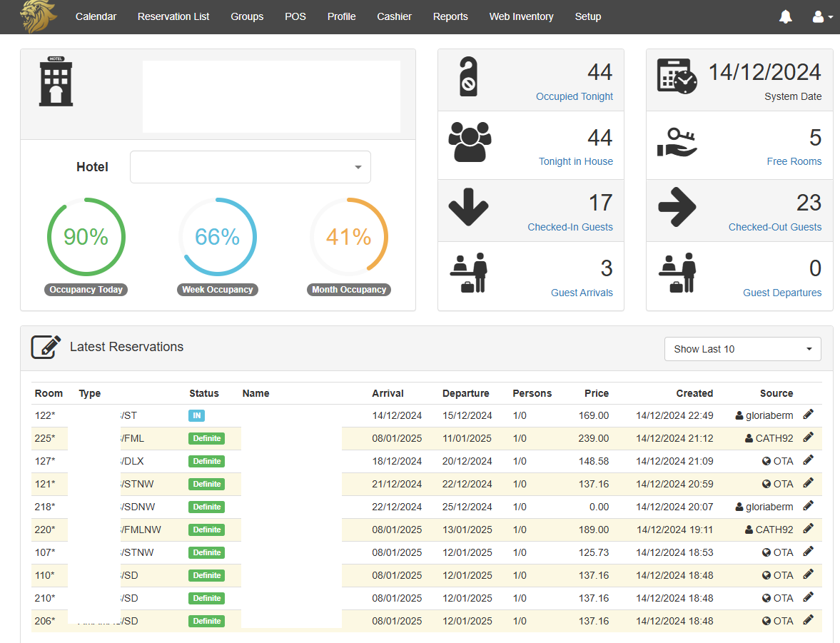Click the edit pencil for room 122
Screen dimensions: 840x643
click(x=808, y=415)
